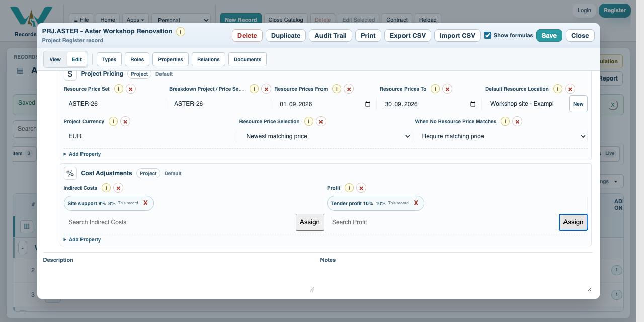The image size is (644, 322).
Task: Export record as CSV
Action: point(408,36)
